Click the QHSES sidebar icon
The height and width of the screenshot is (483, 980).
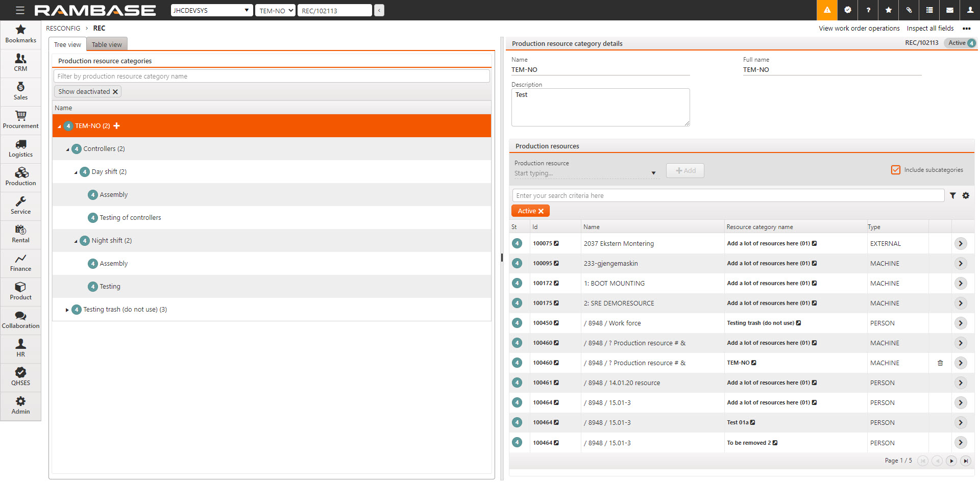[20, 376]
